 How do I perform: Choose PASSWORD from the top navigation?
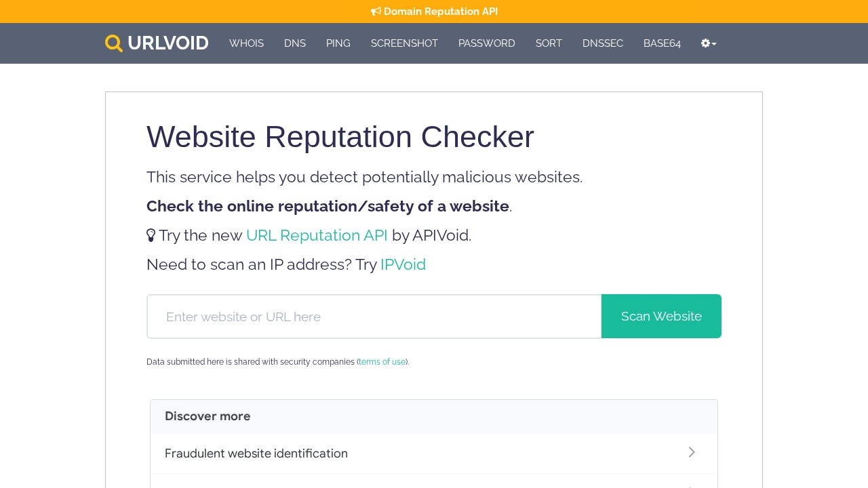click(x=486, y=43)
